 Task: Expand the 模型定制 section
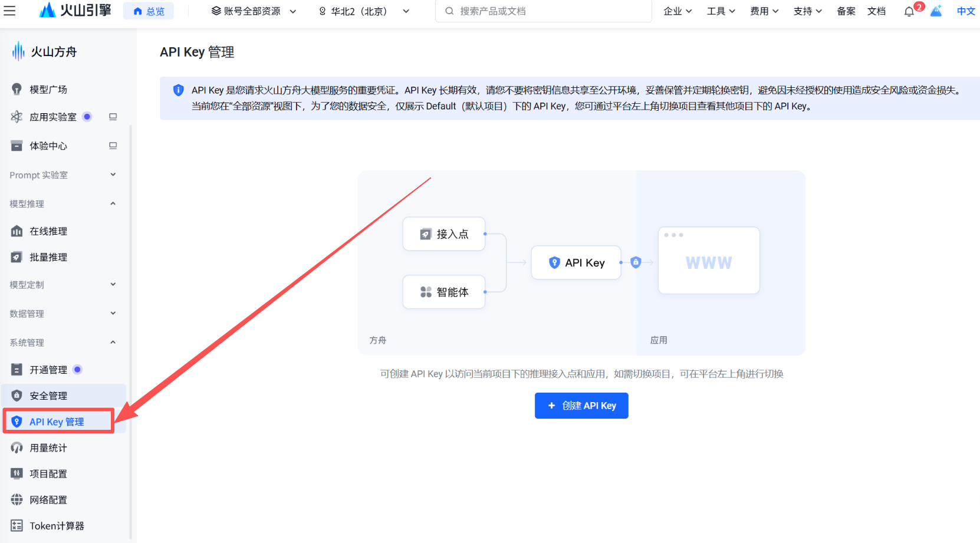(x=62, y=284)
